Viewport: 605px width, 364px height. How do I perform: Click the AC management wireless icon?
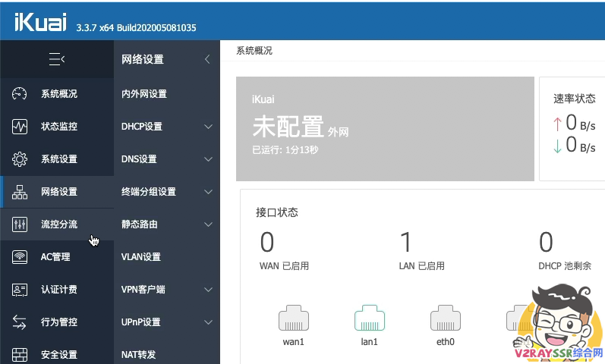(20, 257)
